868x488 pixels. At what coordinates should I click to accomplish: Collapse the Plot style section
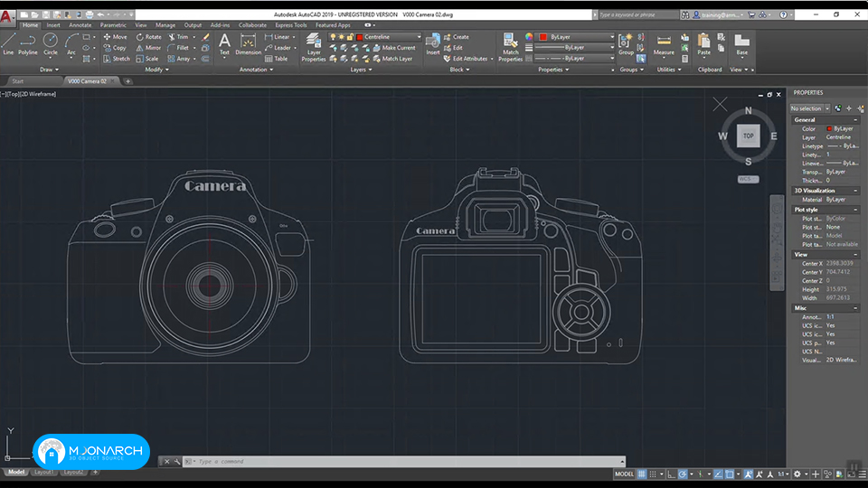[x=855, y=210]
